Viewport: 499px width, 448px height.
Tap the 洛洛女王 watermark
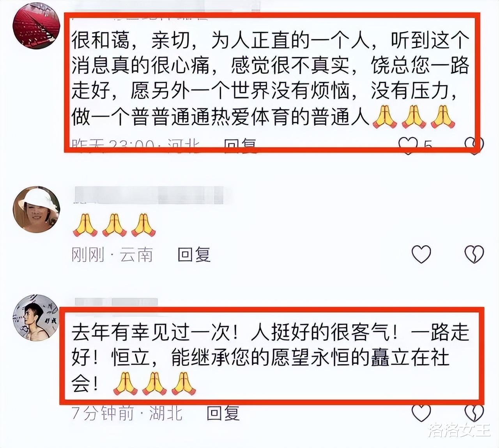[459, 430]
